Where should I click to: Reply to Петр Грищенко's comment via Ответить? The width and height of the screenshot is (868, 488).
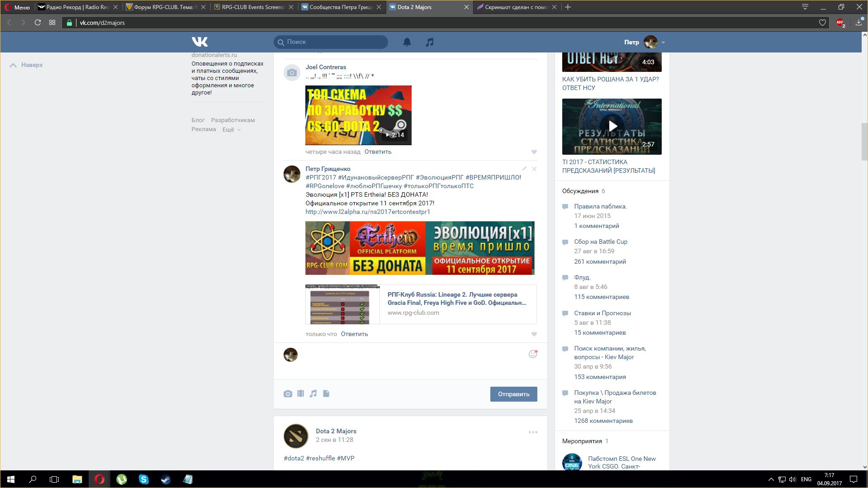pos(354,334)
